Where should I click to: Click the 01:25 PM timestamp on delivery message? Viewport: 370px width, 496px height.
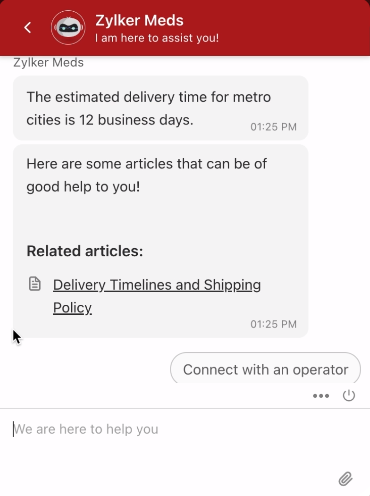[273, 127]
